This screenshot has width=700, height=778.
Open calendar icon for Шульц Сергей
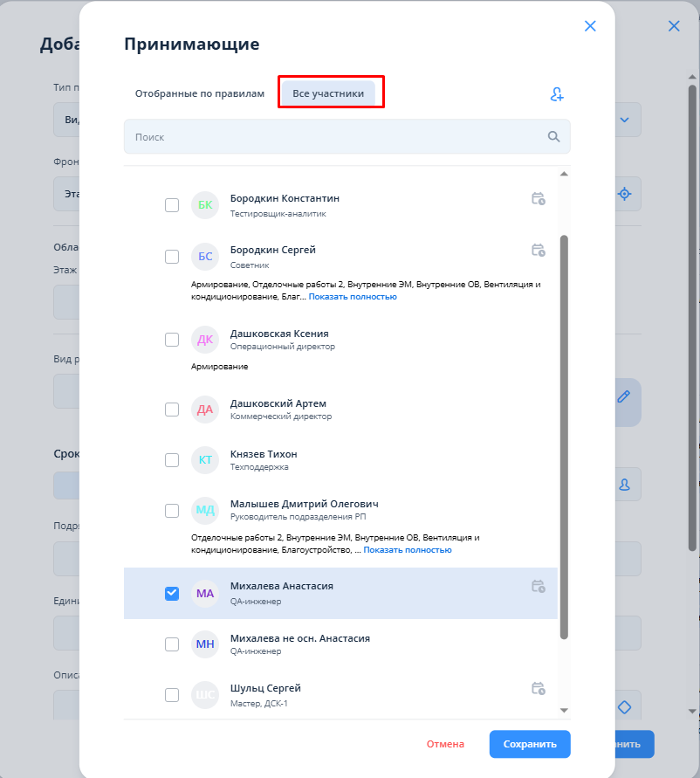539,688
